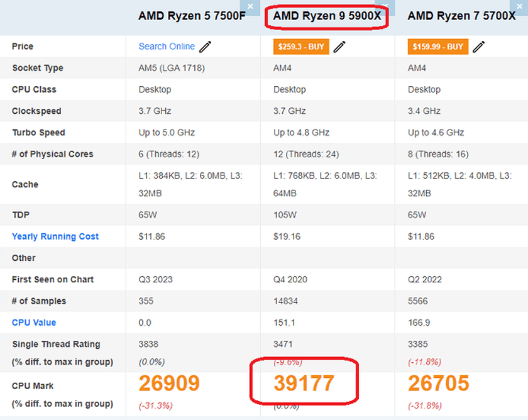Open Search Online price link
The image size is (528, 420).
coord(167,46)
